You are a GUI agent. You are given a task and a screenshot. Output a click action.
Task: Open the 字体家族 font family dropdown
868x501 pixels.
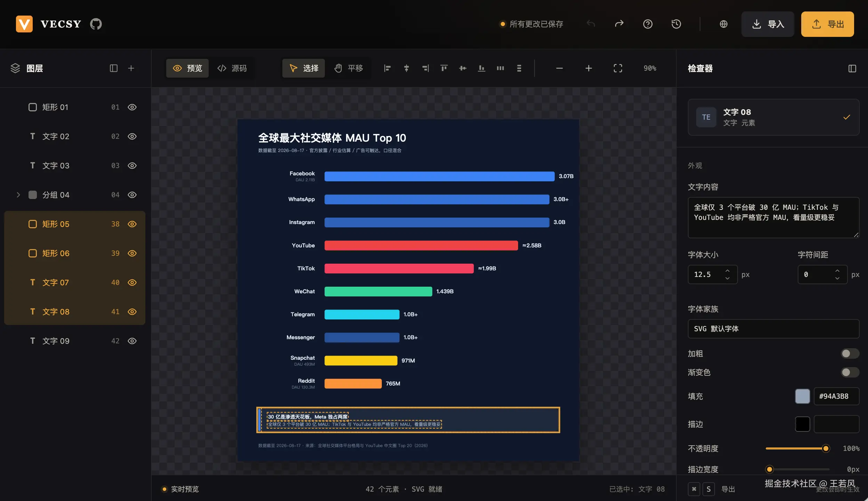(x=773, y=329)
